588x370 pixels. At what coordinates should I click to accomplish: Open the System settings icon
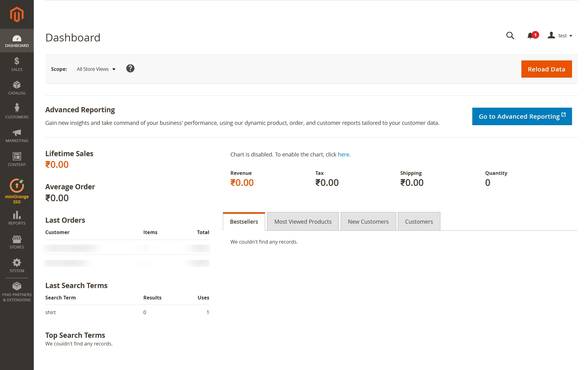[x=17, y=264]
